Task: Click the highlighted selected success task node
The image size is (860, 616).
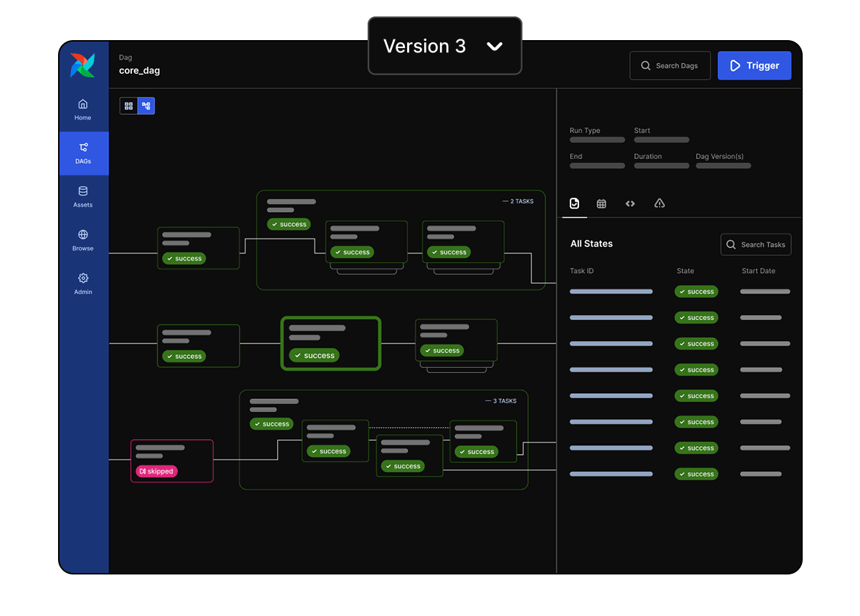Action: point(330,344)
